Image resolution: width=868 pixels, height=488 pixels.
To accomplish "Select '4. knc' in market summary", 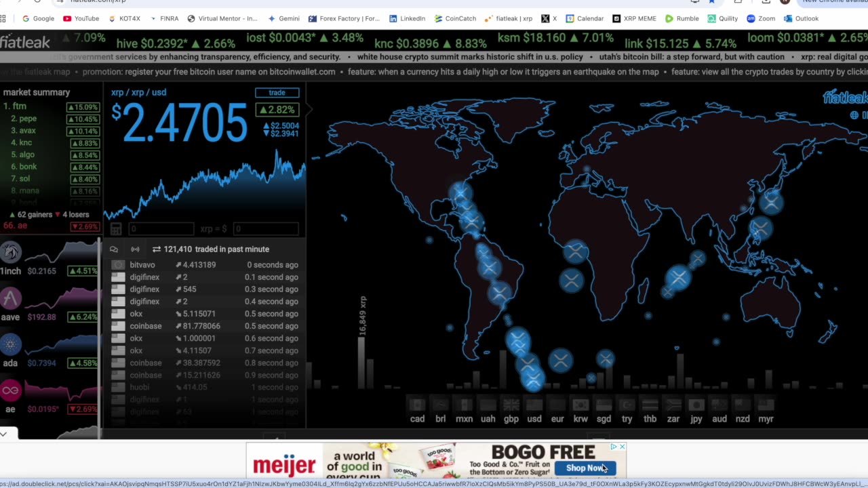I will tap(51, 142).
